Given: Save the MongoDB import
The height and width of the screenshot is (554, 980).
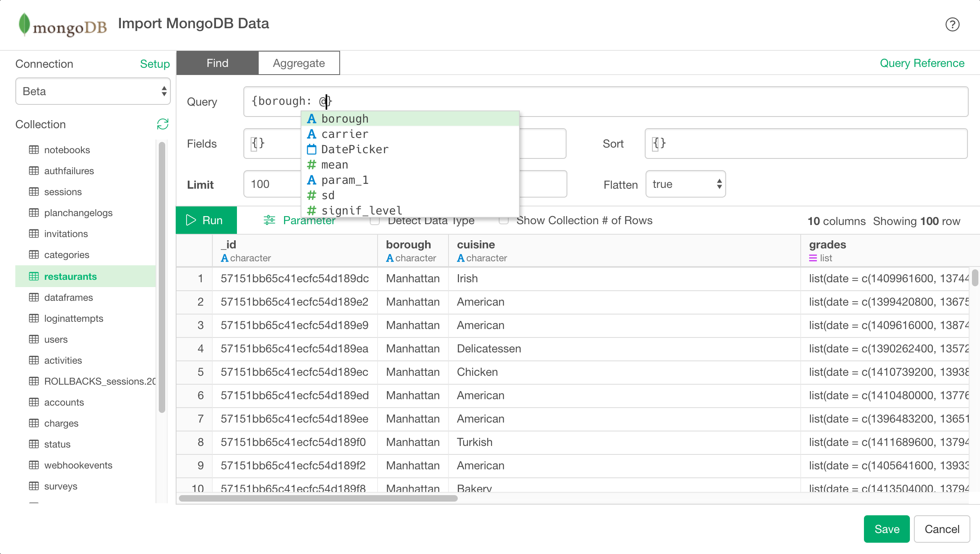Looking at the screenshot, I should [x=887, y=529].
